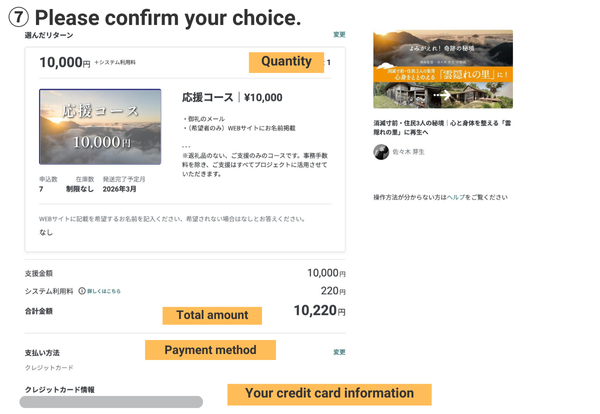Click the gray masked credit card bar
Viewport: 600px width, 414px height.
pos(113,402)
